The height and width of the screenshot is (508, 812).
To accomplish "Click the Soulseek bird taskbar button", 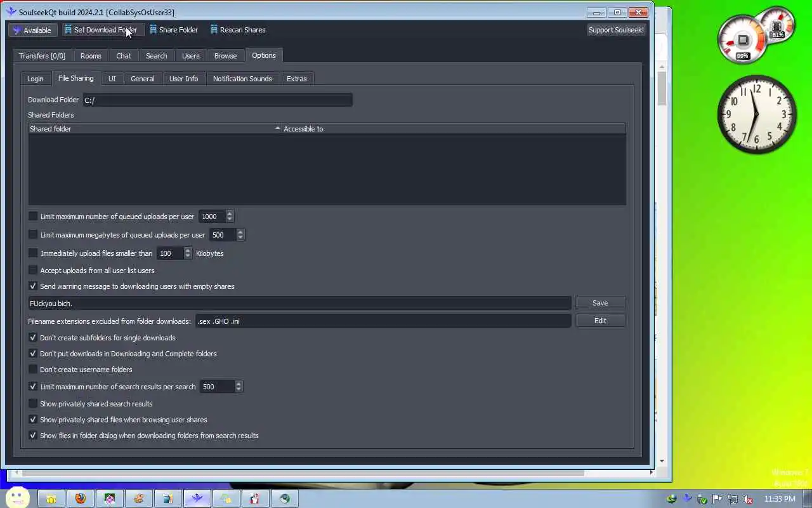I will (x=197, y=498).
